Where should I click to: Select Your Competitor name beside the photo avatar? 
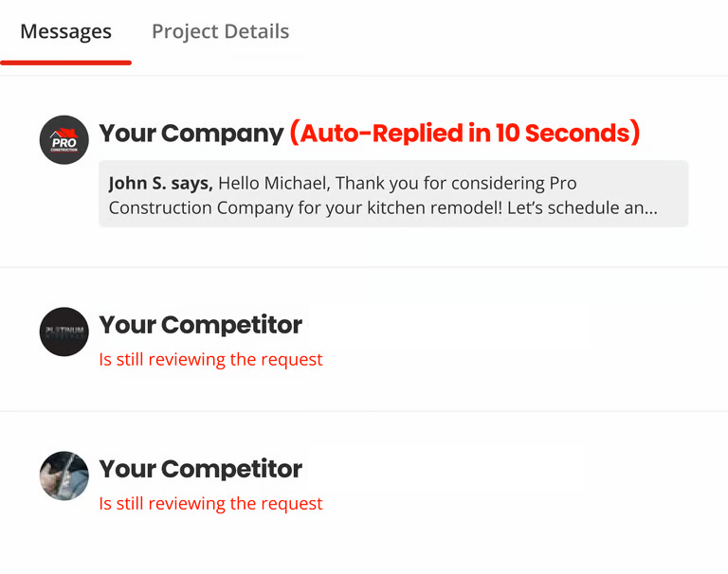(x=201, y=469)
